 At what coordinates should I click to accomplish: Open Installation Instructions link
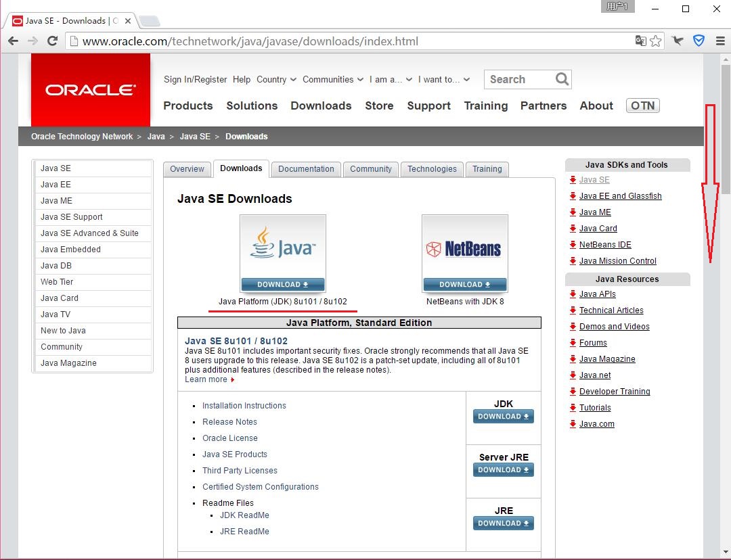244,406
